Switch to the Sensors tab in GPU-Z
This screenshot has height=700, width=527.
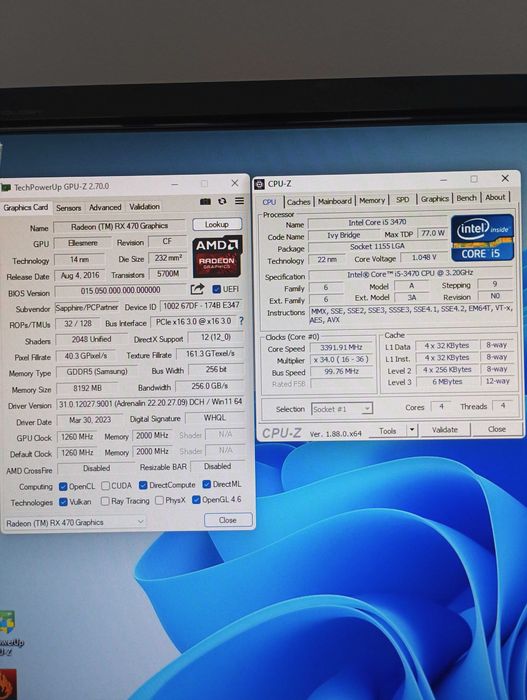(x=68, y=208)
